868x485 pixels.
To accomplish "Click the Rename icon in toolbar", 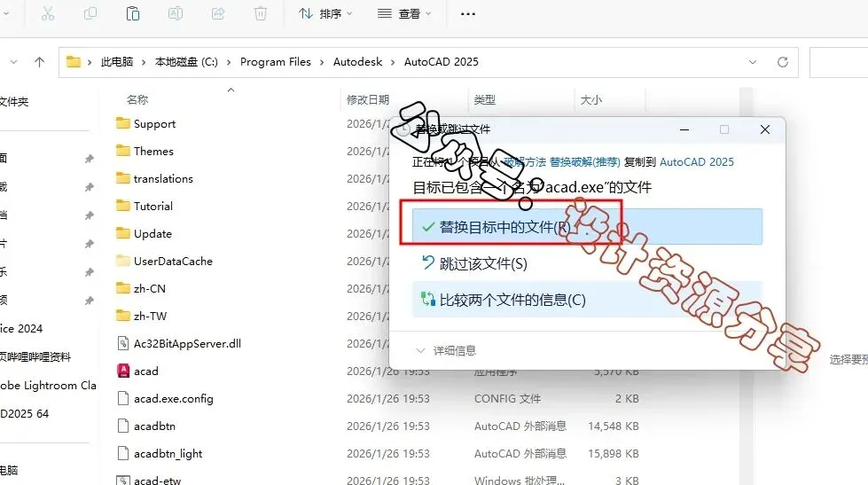I will (176, 13).
